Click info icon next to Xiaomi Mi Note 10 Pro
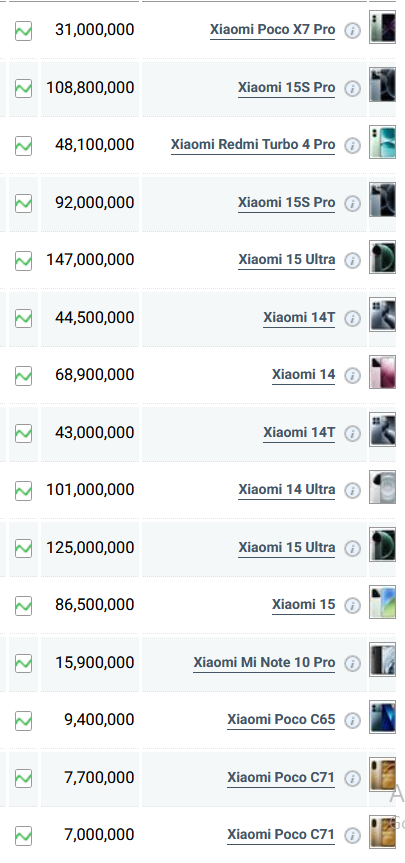 [x=352, y=663]
